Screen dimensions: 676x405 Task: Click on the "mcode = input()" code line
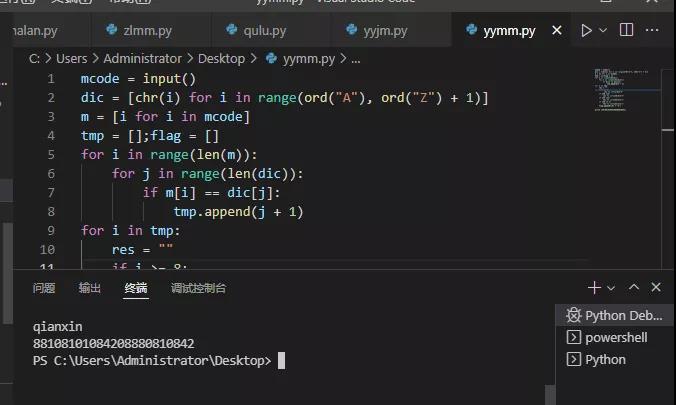138,79
